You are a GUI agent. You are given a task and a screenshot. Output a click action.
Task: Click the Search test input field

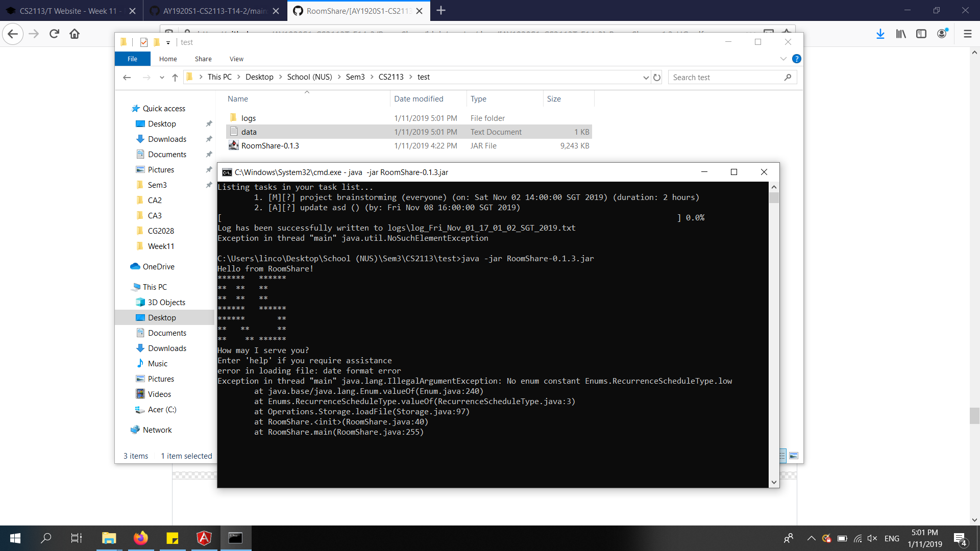725,78
